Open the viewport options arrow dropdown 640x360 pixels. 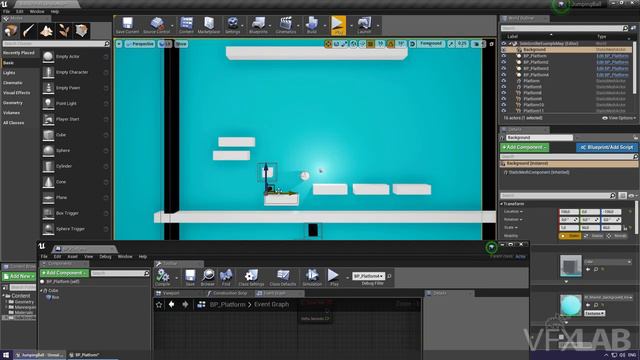pos(119,44)
